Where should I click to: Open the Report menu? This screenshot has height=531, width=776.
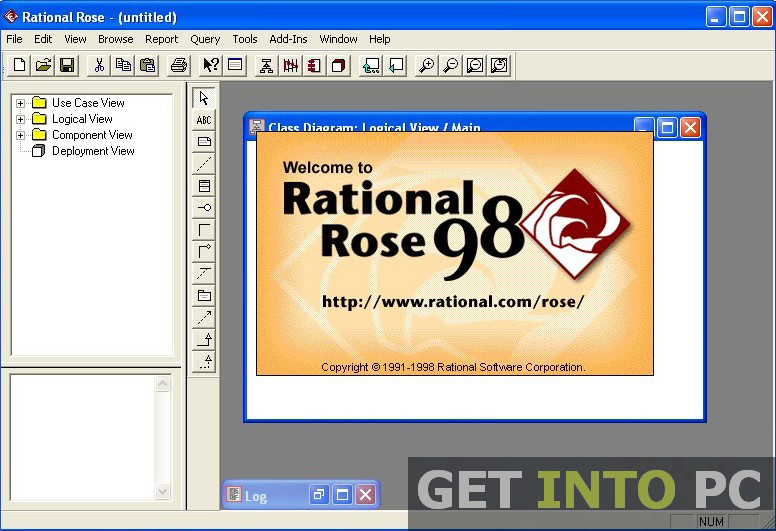pos(161,39)
